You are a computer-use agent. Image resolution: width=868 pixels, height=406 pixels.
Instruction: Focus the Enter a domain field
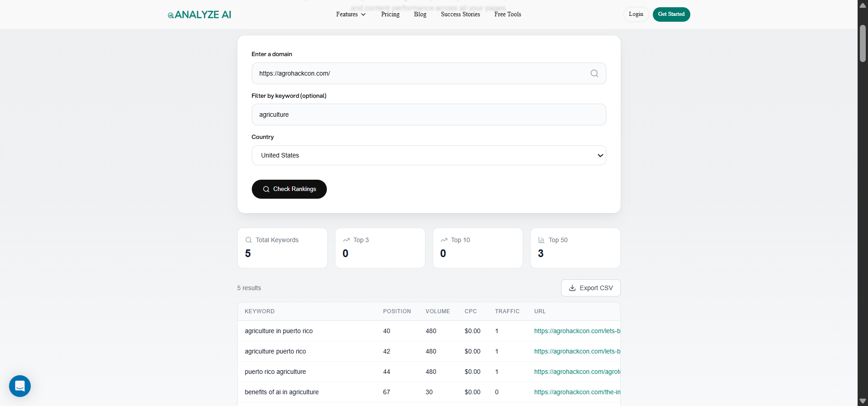click(429, 73)
